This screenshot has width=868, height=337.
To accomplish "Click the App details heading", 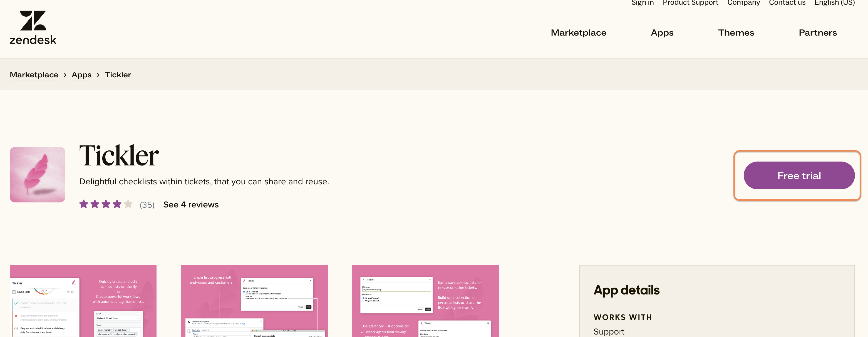I will coord(626,290).
